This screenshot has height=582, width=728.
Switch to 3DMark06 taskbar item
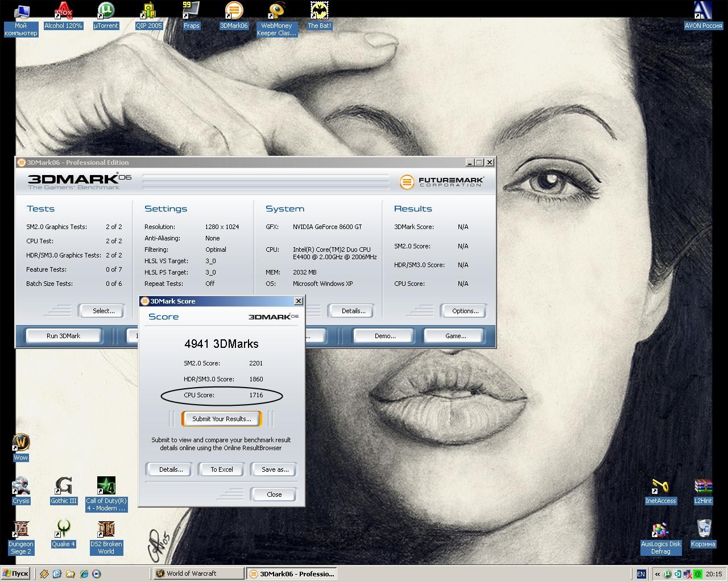point(292,573)
